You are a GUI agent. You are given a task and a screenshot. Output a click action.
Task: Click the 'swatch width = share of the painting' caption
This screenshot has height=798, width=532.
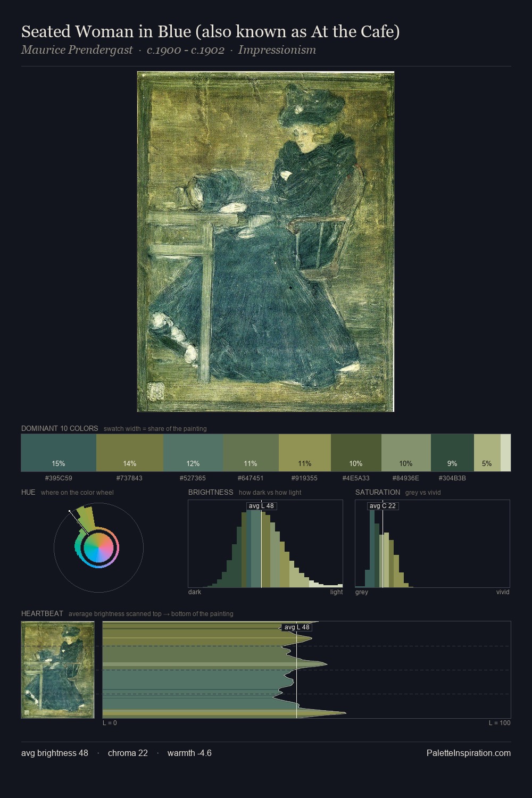pos(155,429)
